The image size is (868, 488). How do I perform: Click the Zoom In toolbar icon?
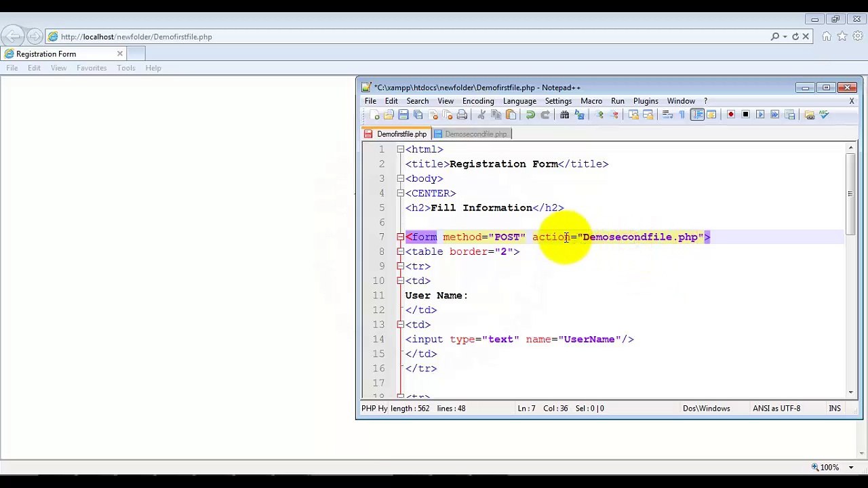[x=599, y=115]
